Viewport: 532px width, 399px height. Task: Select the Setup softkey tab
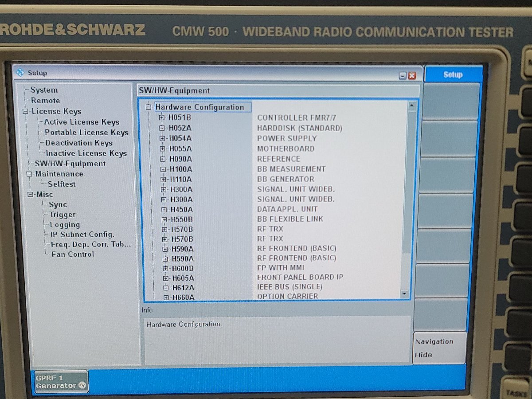[453, 74]
